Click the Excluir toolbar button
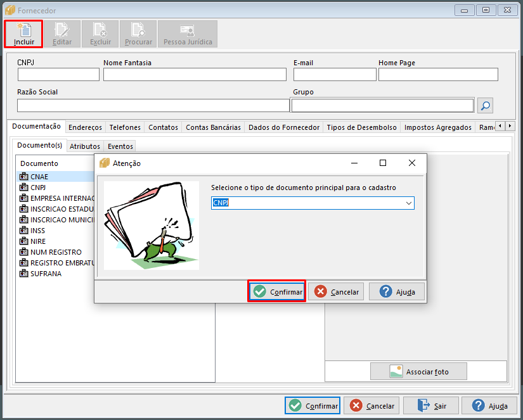Screen dimensions: 523x420 click(100, 34)
